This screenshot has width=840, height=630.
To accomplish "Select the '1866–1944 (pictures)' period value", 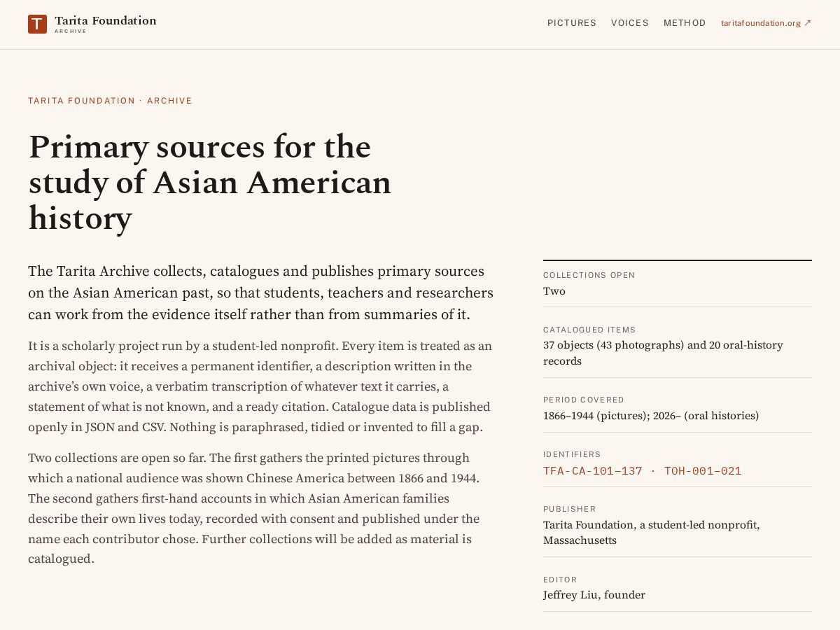I will 595,416.
